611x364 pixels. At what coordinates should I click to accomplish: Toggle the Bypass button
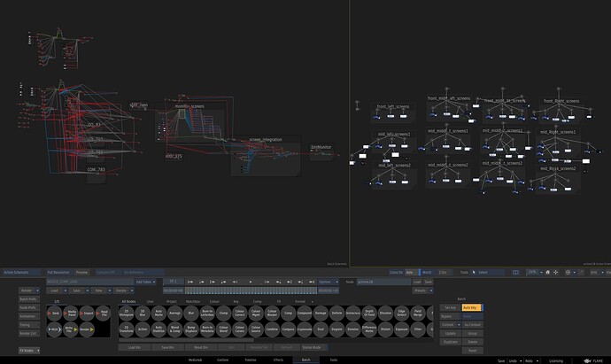point(451,316)
